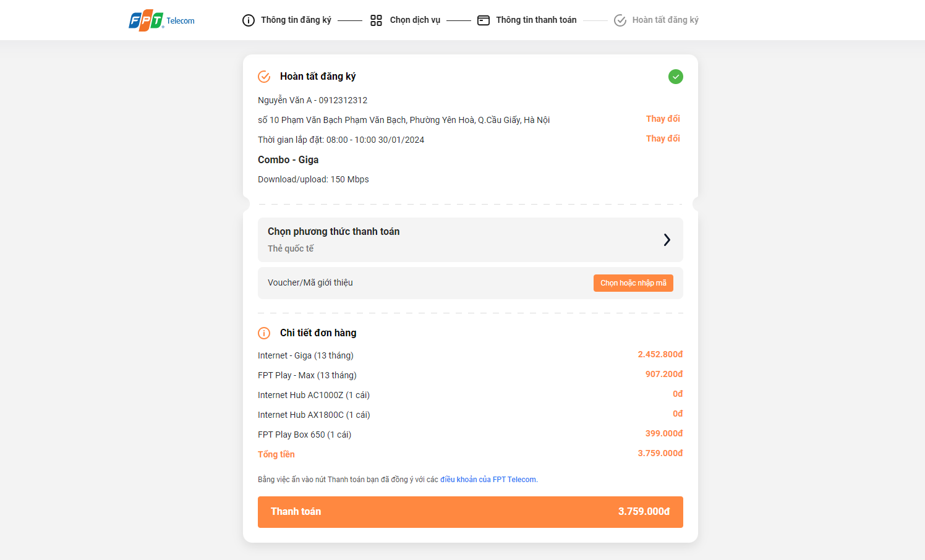Go to Thông tin đăng ký step
The width and height of the screenshot is (925, 560).
tap(296, 20)
